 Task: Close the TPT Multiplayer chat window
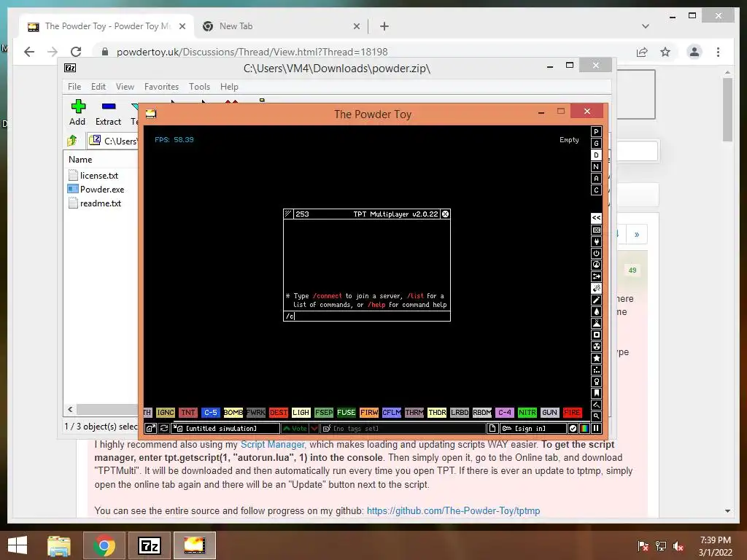click(x=445, y=214)
